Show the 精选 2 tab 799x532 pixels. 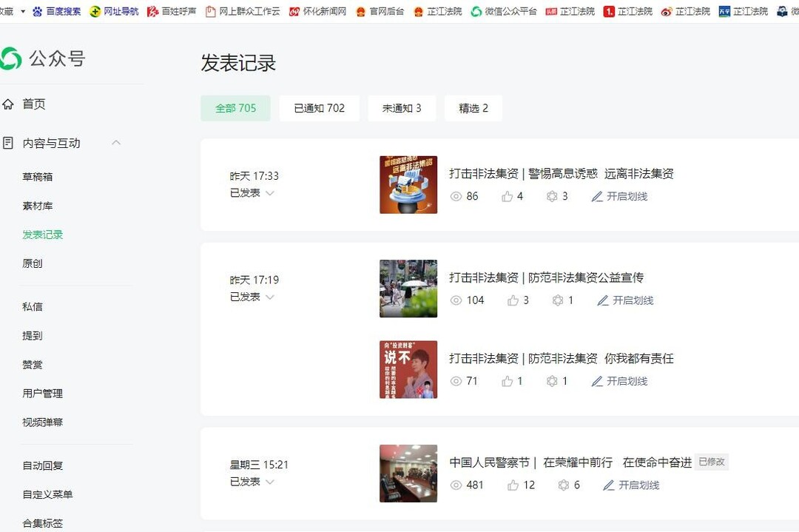point(473,108)
